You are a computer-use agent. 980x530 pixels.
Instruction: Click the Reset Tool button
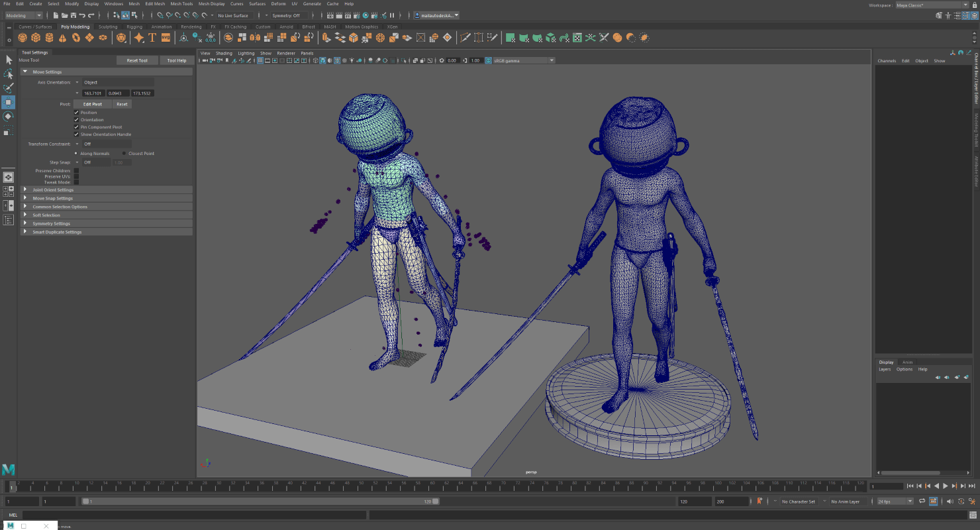tap(137, 60)
